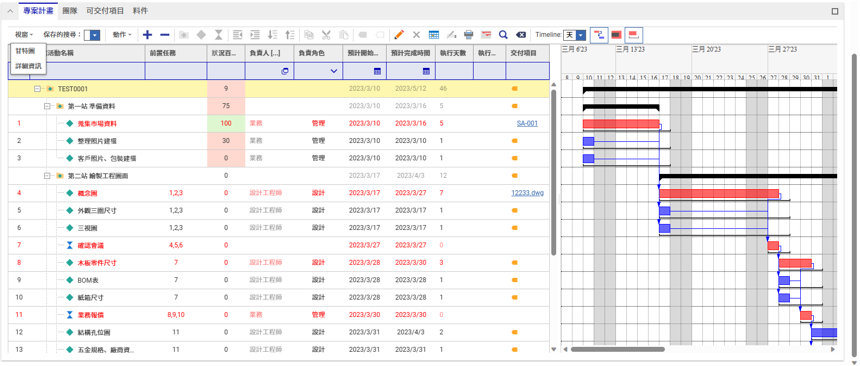The height and width of the screenshot is (366, 860).
Task: Click the Gantt horizontal scrollbar thumb
Action: pyautogui.click(x=618, y=349)
